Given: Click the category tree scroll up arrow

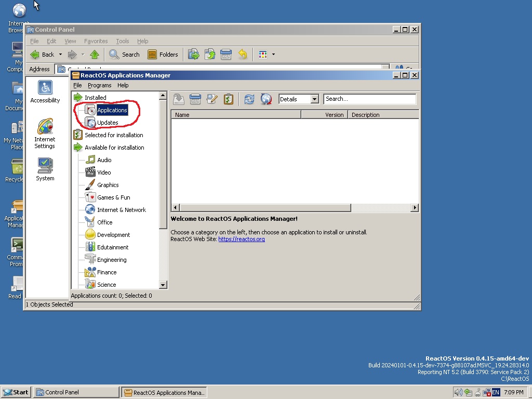Looking at the screenshot, I should (163, 96).
